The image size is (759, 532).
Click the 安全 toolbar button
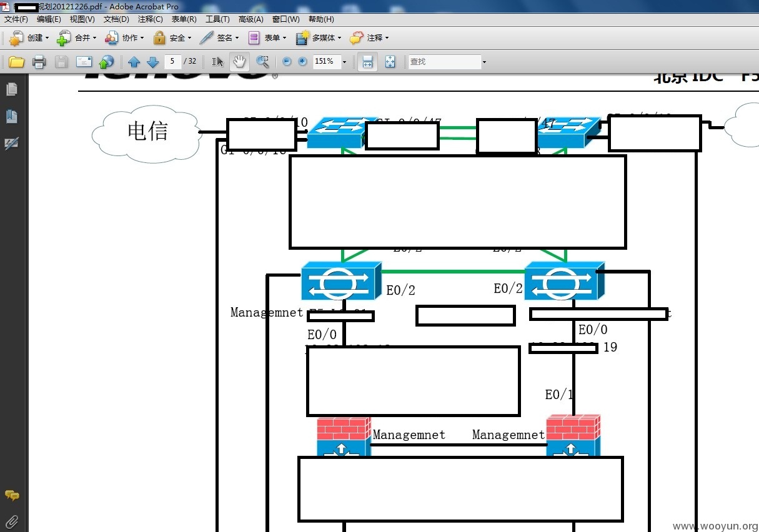pos(172,38)
